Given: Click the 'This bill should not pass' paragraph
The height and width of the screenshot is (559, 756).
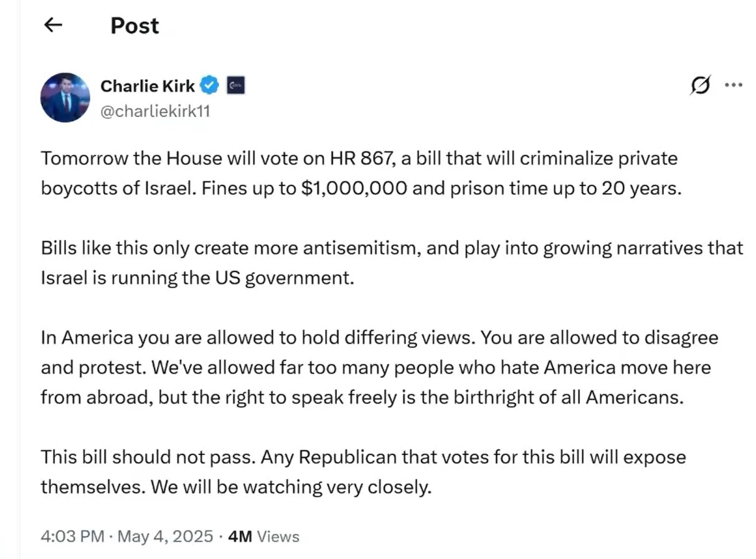Looking at the screenshot, I should point(363,472).
